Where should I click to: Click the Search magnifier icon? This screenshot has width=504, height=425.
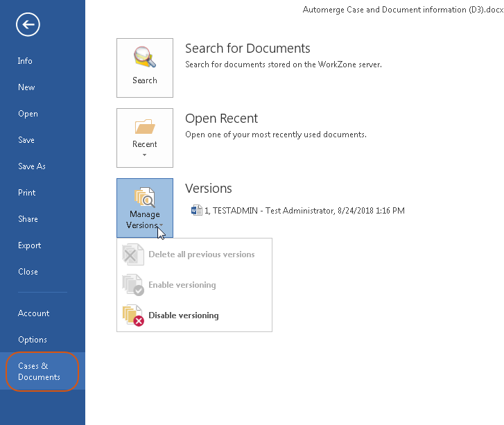pos(144,58)
